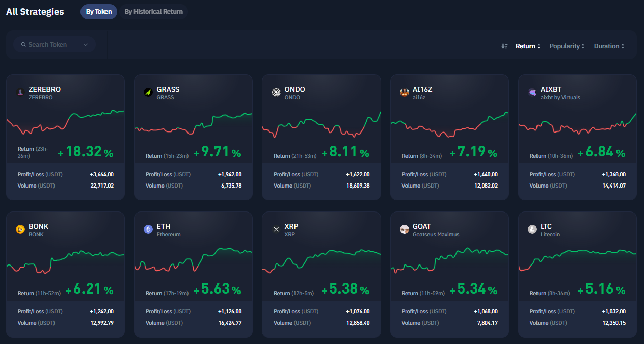Click GOAT volume 7,804.17

[488, 323]
